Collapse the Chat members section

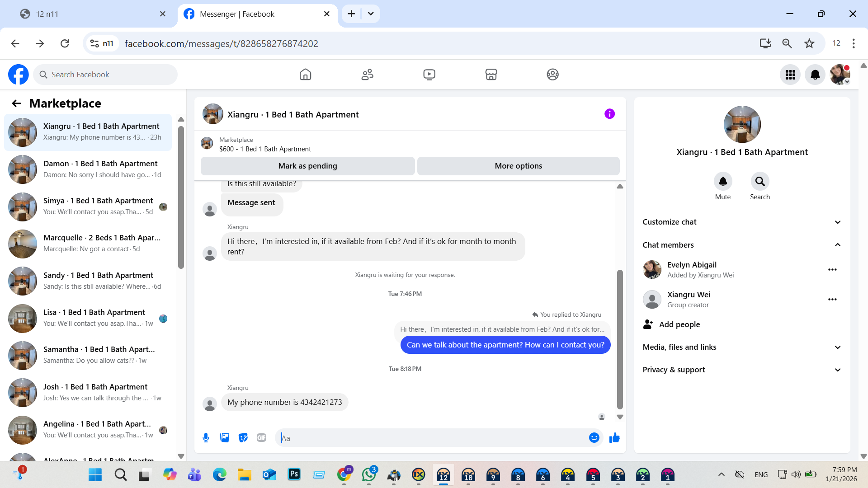click(837, 245)
